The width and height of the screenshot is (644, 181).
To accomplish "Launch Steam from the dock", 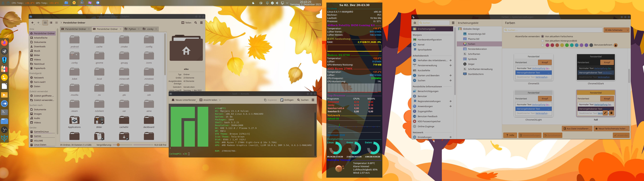I will pos(4,51).
